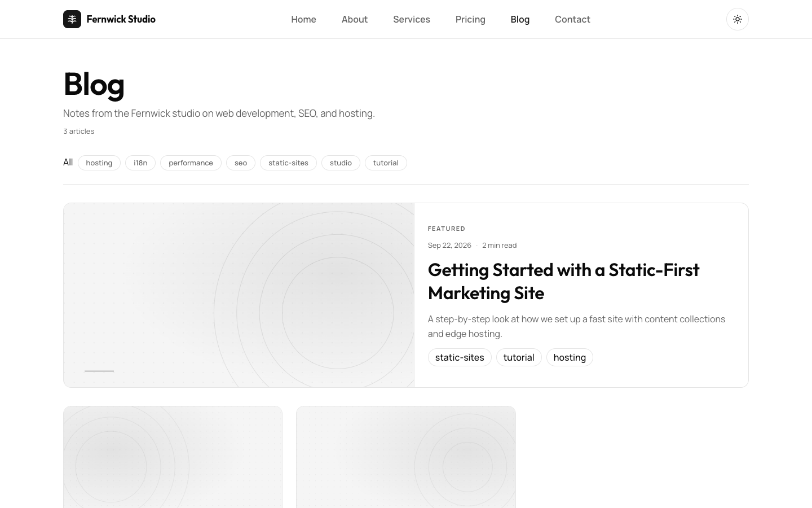Filter articles by the hosting tag
Viewport: 812px width, 508px height.
[x=99, y=163]
